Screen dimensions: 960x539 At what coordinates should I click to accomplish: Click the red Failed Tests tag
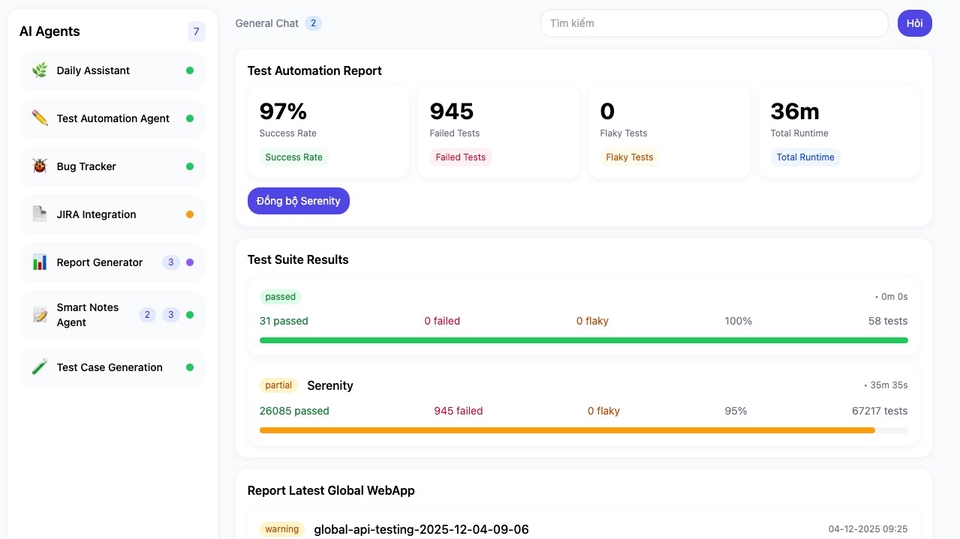461,157
